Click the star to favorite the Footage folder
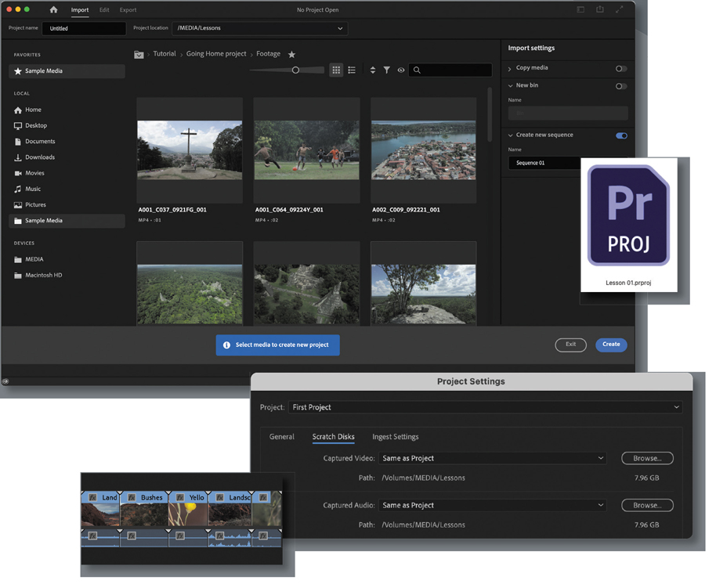This screenshot has height=588, width=716. tap(291, 54)
